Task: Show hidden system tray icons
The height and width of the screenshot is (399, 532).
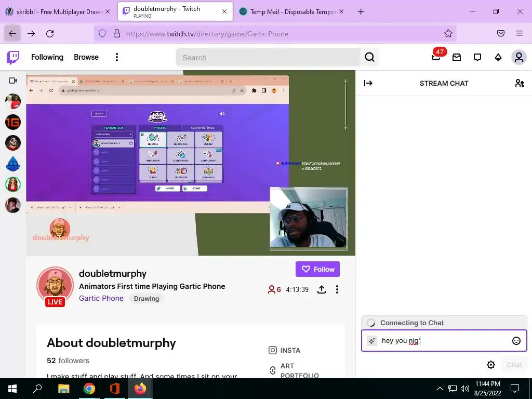Action: tap(440, 389)
